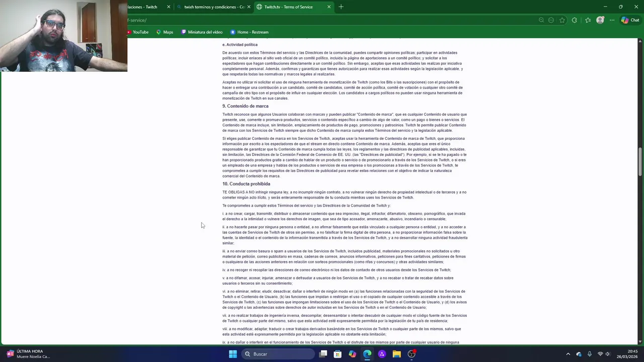Click clause 'v. a no difamar, acosar'
This screenshot has height=362, width=644.
pyautogui.click(x=338, y=281)
